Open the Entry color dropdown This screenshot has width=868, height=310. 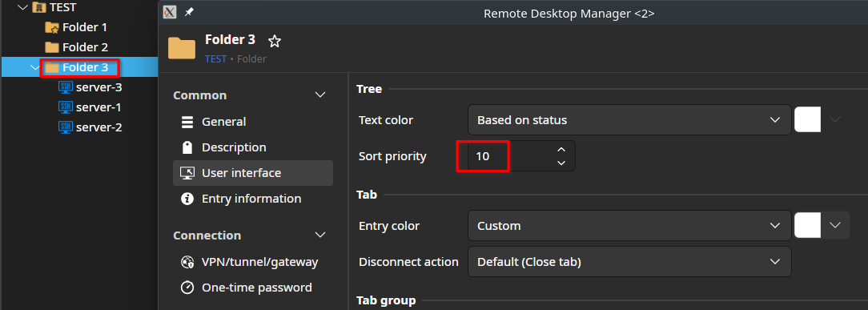(629, 225)
